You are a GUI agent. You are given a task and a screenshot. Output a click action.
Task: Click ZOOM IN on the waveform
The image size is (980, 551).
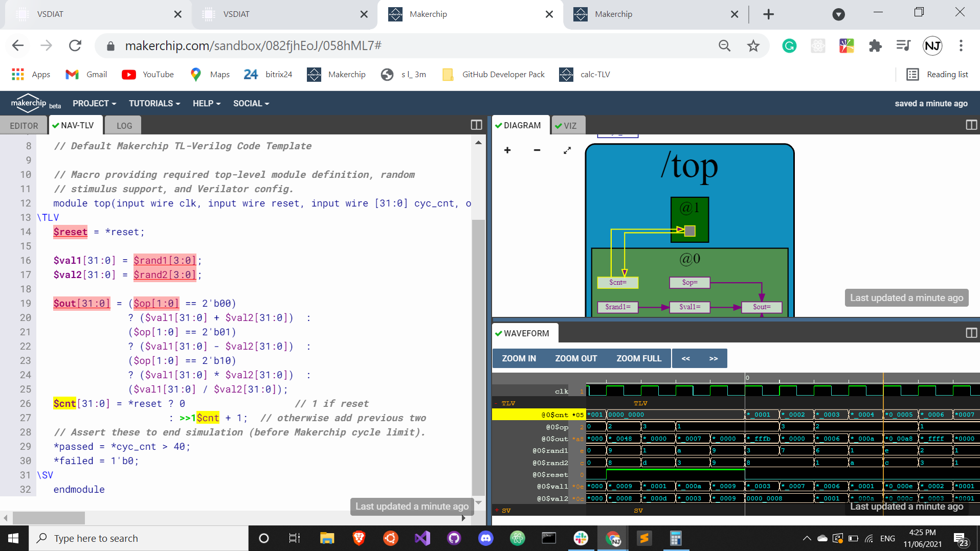519,358
